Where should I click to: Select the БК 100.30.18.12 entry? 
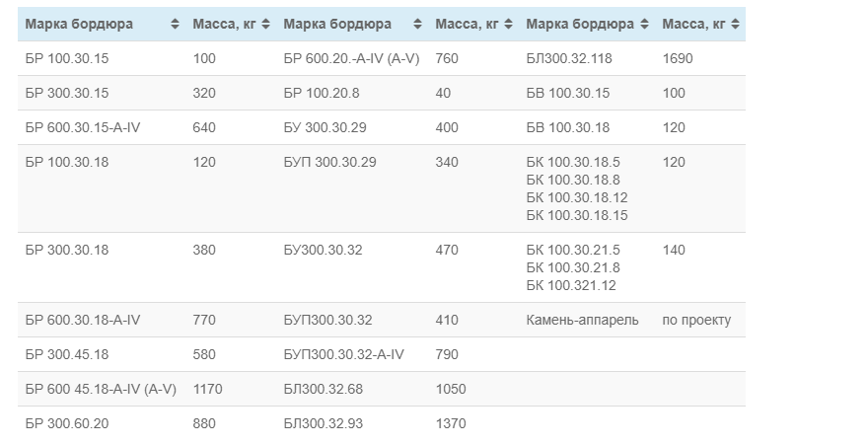[577, 197]
